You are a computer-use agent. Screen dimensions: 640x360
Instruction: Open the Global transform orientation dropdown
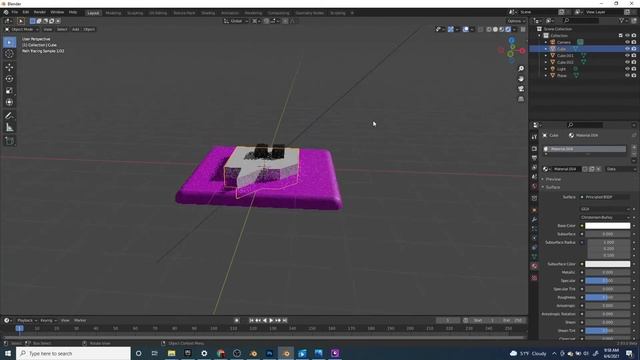click(x=236, y=21)
